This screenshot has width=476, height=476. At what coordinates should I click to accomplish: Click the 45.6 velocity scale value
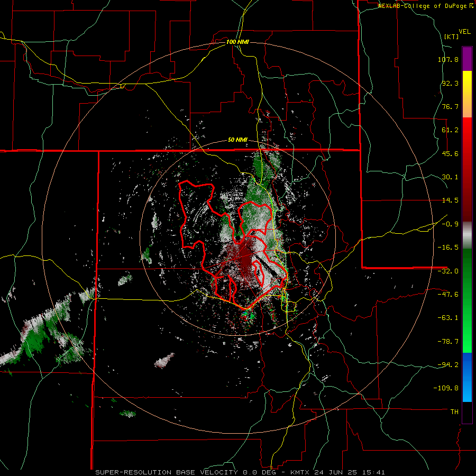pos(450,153)
